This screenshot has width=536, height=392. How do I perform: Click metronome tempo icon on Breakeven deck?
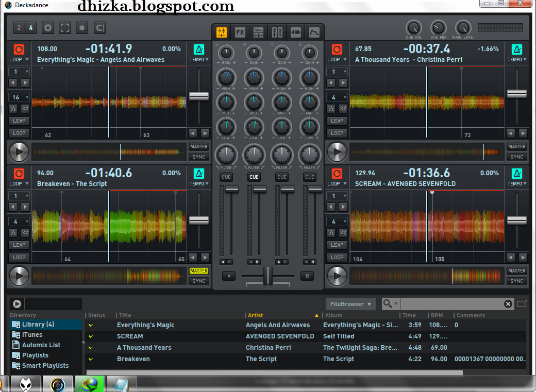pyautogui.click(x=199, y=174)
